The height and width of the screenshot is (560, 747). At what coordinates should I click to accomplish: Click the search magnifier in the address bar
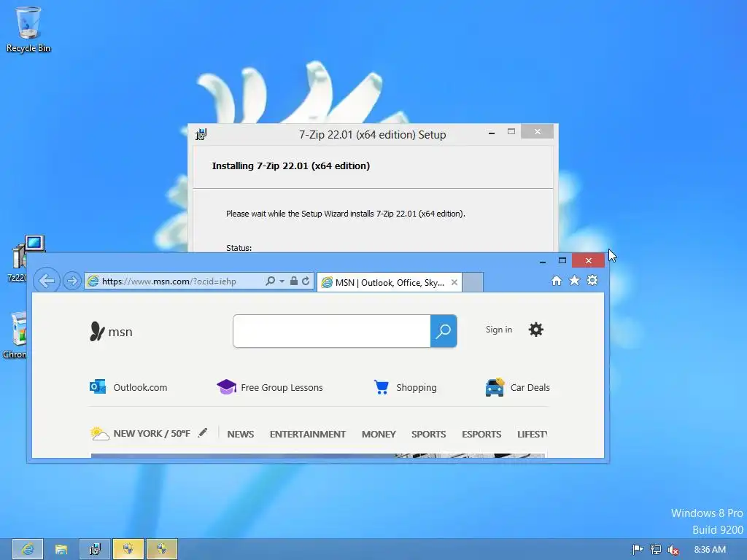(x=270, y=281)
